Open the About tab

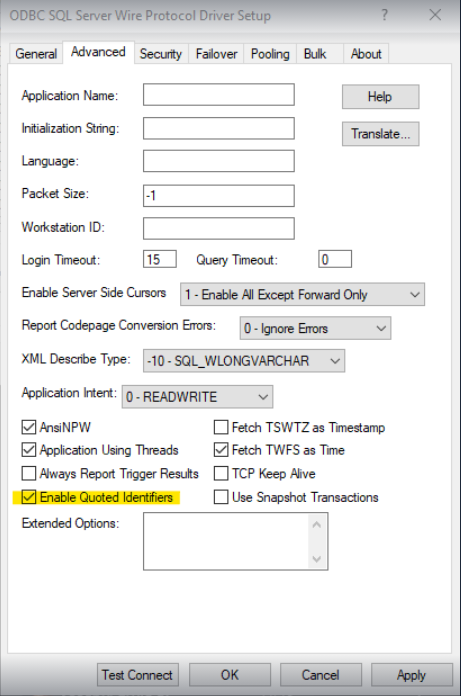(x=366, y=54)
